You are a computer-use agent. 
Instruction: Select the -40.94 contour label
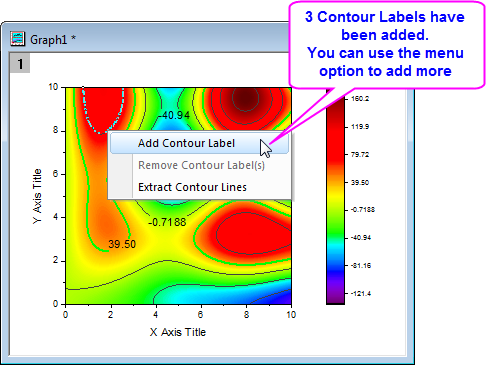[x=174, y=115]
